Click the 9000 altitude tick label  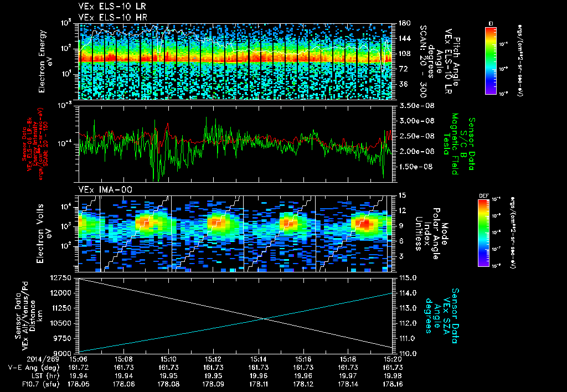[63, 354]
